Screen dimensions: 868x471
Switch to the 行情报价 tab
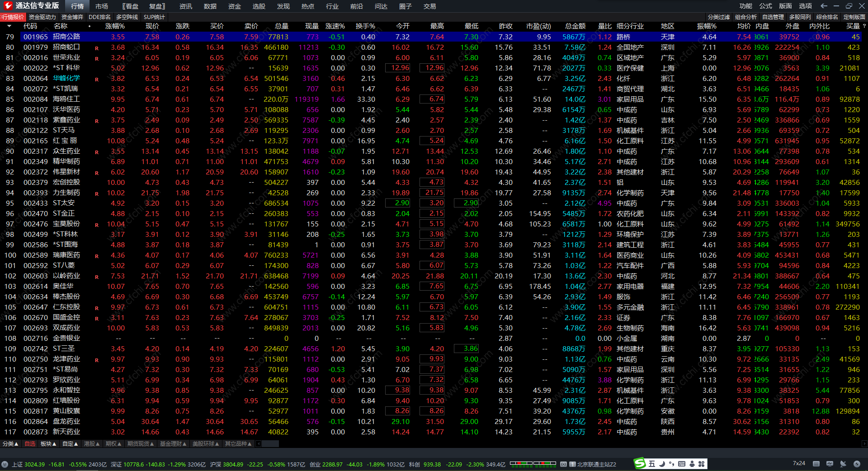coord(13,17)
